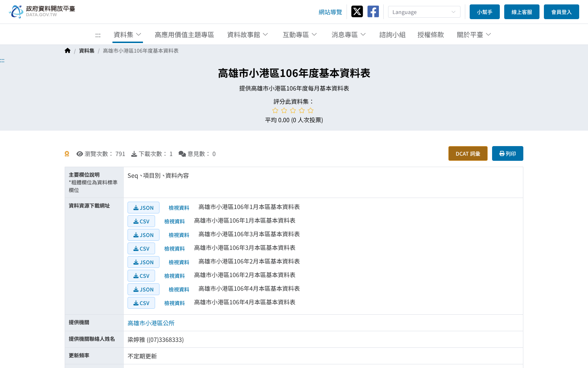Expand the 資料集 menu
Image resolution: width=588 pixels, height=368 pixels.
tap(128, 35)
